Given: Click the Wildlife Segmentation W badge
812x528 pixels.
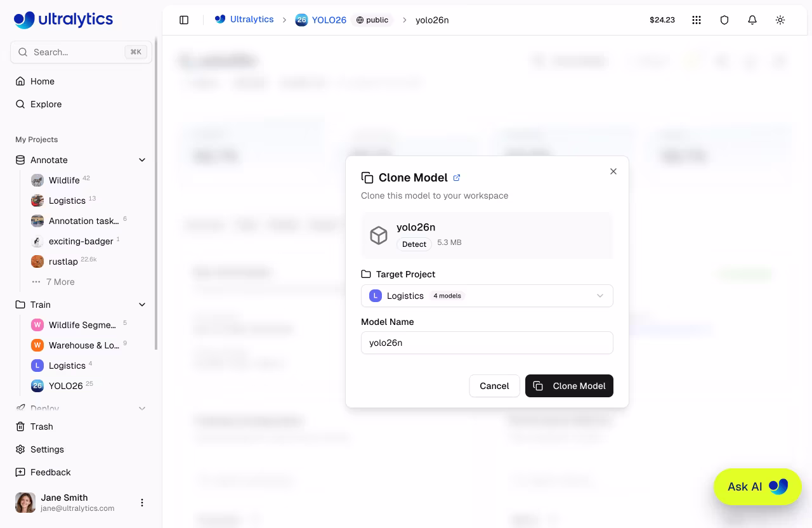Looking at the screenshot, I should (37, 325).
